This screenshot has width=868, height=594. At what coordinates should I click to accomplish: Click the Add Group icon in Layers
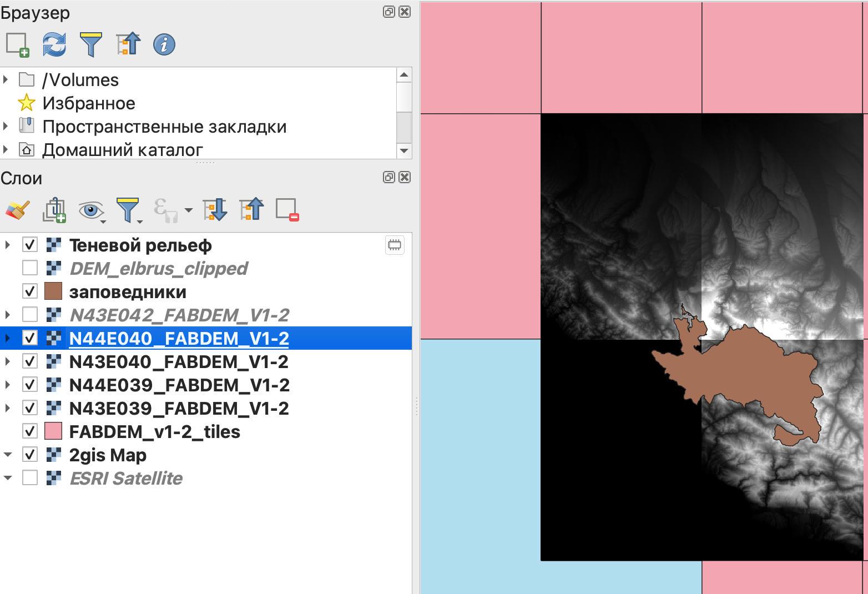pos(54,210)
